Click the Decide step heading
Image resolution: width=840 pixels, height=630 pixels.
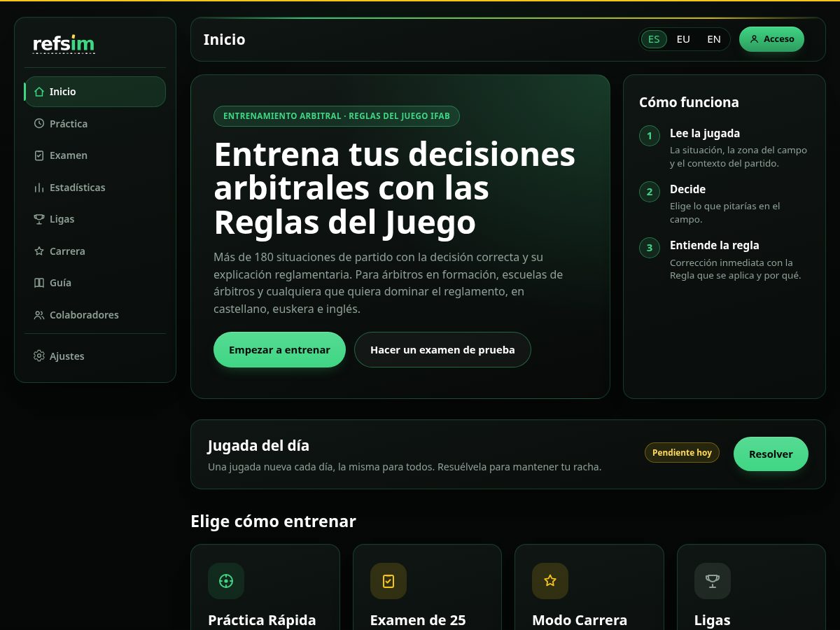coord(688,190)
